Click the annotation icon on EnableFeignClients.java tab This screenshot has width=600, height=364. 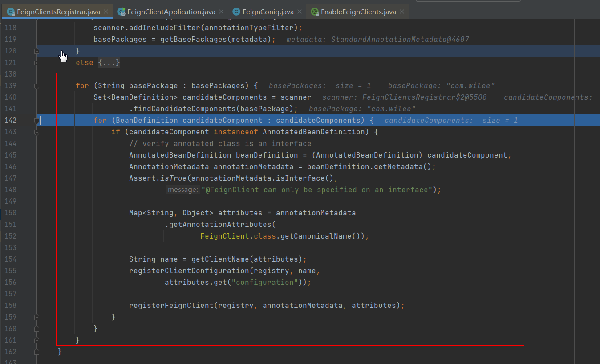tap(315, 12)
